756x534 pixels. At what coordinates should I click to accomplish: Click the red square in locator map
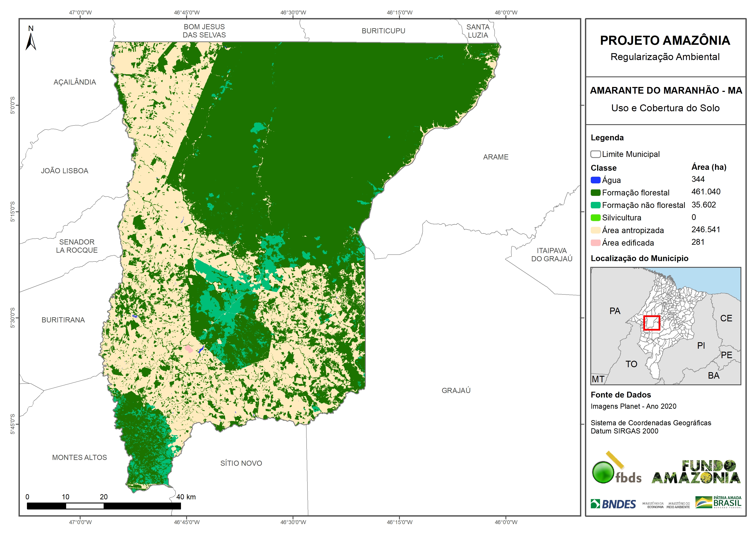[652, 323]
